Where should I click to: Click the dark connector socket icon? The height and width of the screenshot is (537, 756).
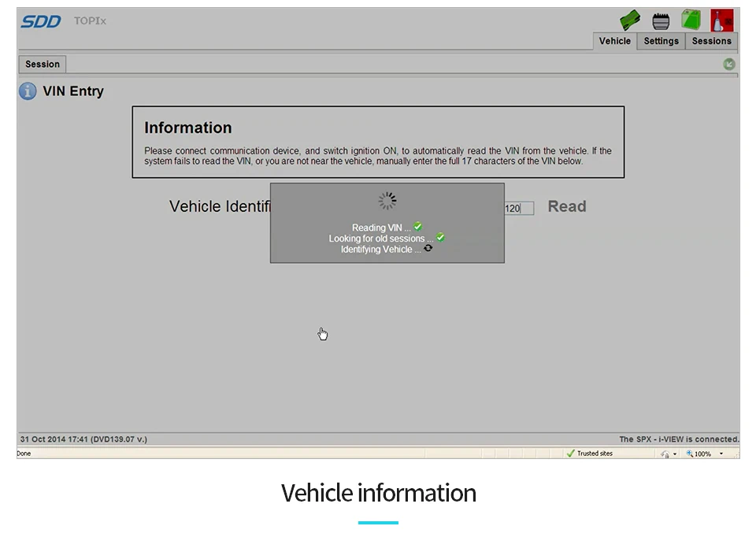point(661,21)
